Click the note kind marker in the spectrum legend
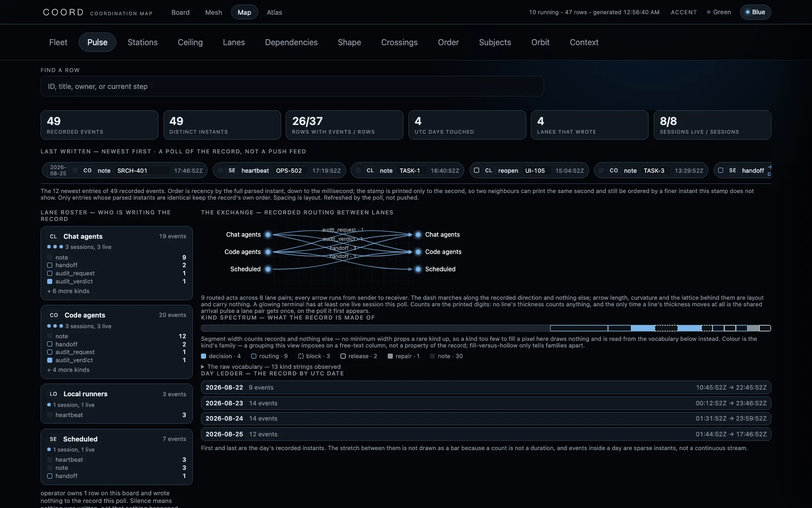Viewport: 812px width, 508px height. click(432, 356)
